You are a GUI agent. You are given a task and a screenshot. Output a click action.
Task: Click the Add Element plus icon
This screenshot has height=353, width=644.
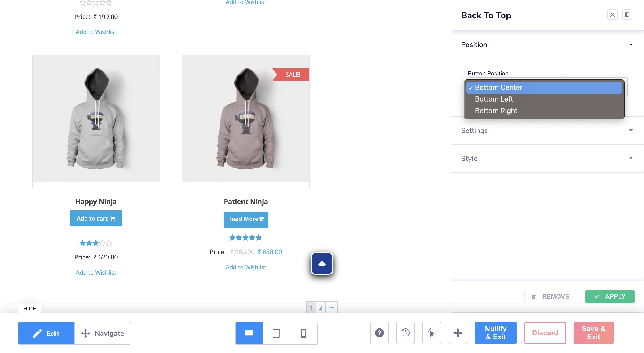(458, 333)
